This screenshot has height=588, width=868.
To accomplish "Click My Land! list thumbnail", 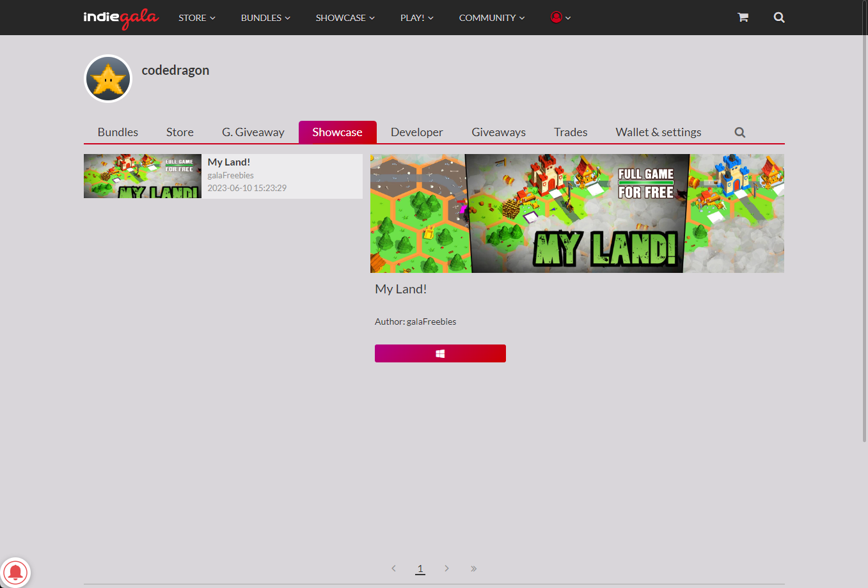I will [143, 176].
